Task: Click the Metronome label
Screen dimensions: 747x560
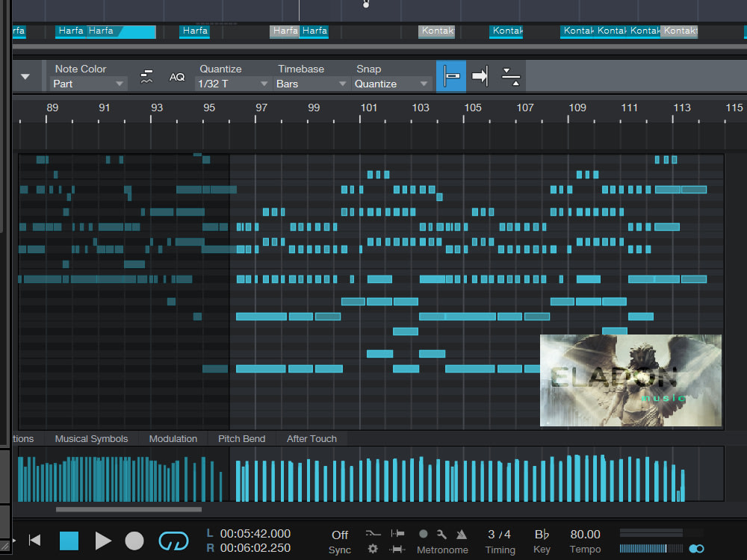Action: click(442, 550)
